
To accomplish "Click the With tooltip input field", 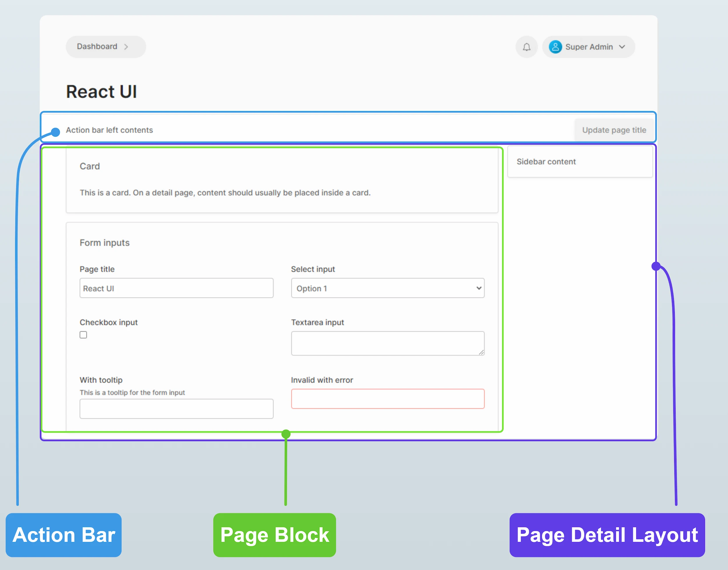I will [176, 409].
